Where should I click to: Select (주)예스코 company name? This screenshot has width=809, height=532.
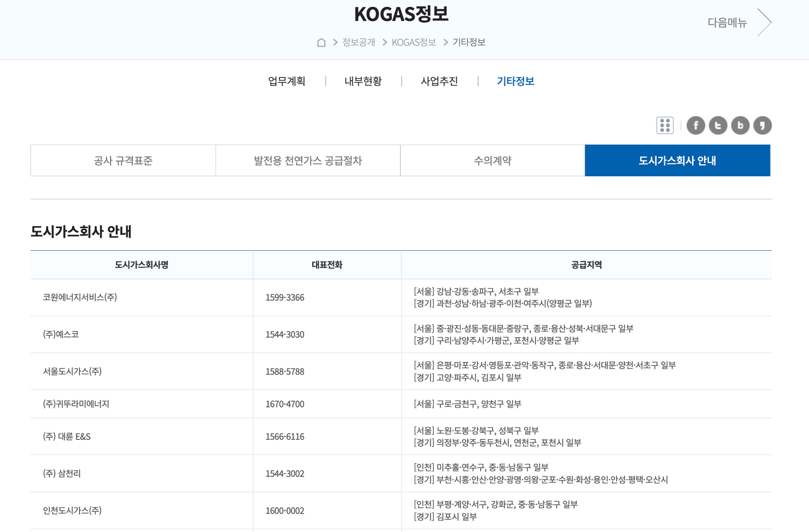pyautogui.click(x=61, y=334)
